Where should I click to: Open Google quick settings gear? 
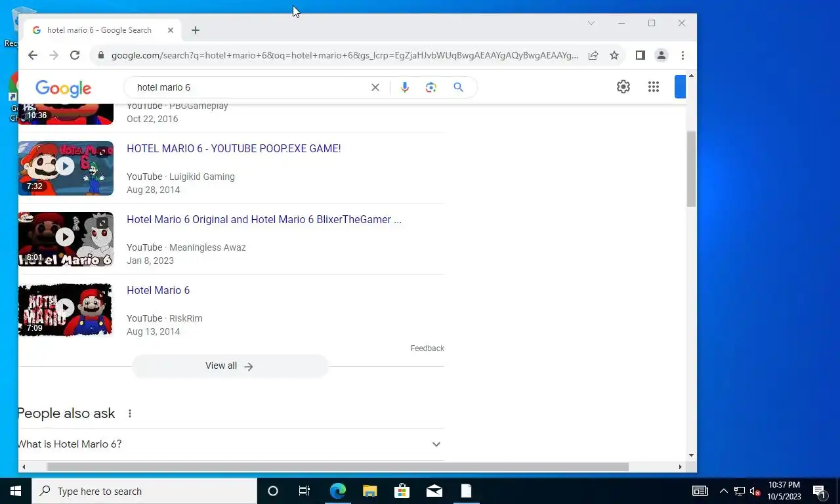click(623, 87)
